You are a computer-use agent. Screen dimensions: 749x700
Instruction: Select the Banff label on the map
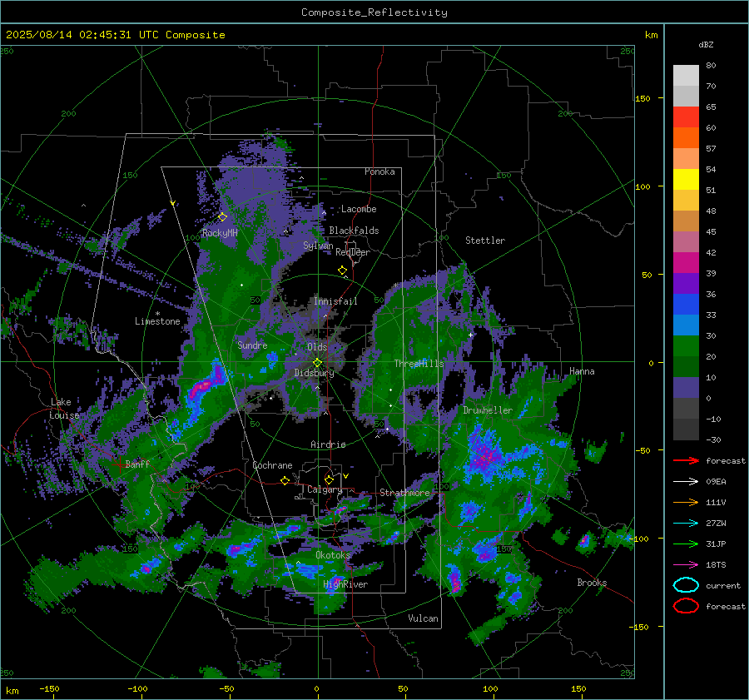[x=137, y=464]
